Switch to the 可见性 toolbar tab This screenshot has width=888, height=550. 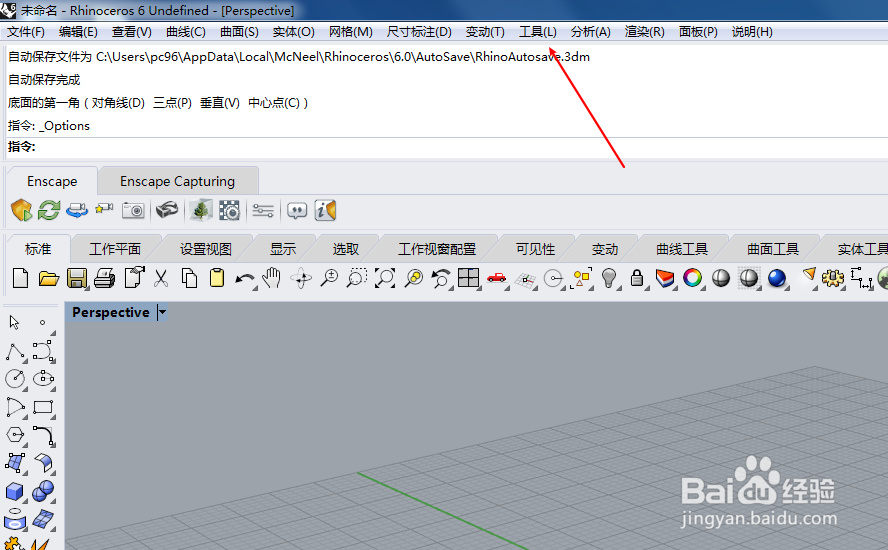click(x=535, y=249)
